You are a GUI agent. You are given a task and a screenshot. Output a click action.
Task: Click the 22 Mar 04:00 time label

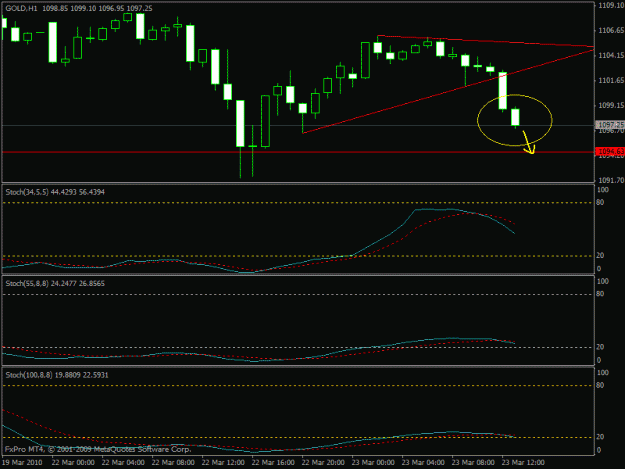123,462
